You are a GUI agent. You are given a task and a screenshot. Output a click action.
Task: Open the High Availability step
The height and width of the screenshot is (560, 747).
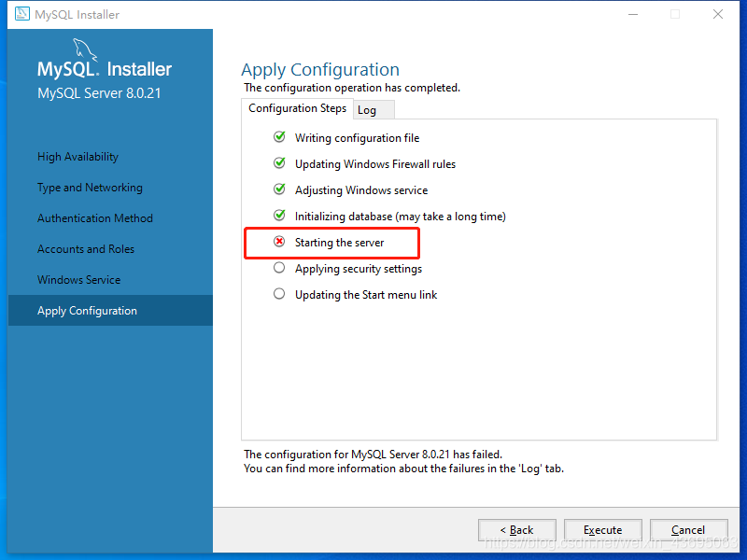[78, 157]
